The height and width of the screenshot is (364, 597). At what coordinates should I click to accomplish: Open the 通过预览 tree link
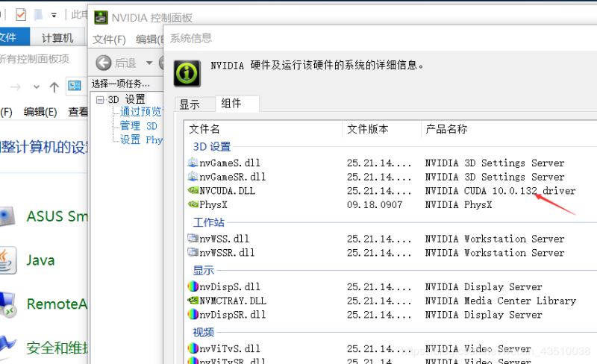pyautogui.click(x=141, y=112)
